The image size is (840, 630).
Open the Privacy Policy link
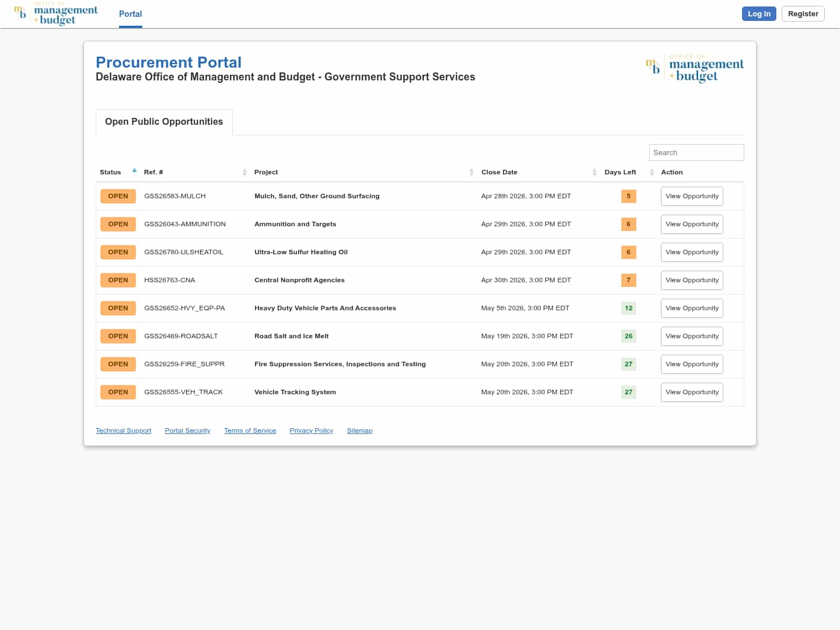click(x=311, y=430)
